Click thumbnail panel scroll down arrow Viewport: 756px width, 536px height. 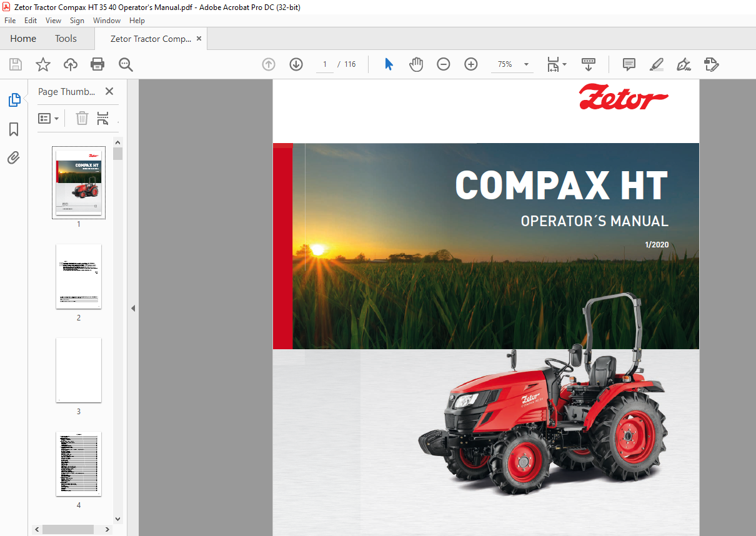(x=118, y=519)
